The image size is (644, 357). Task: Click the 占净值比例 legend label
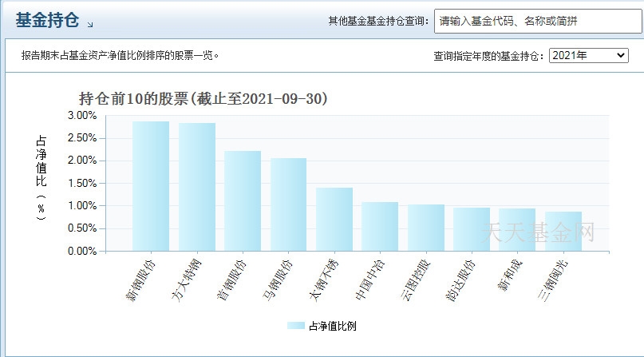(x=333, y=326)
